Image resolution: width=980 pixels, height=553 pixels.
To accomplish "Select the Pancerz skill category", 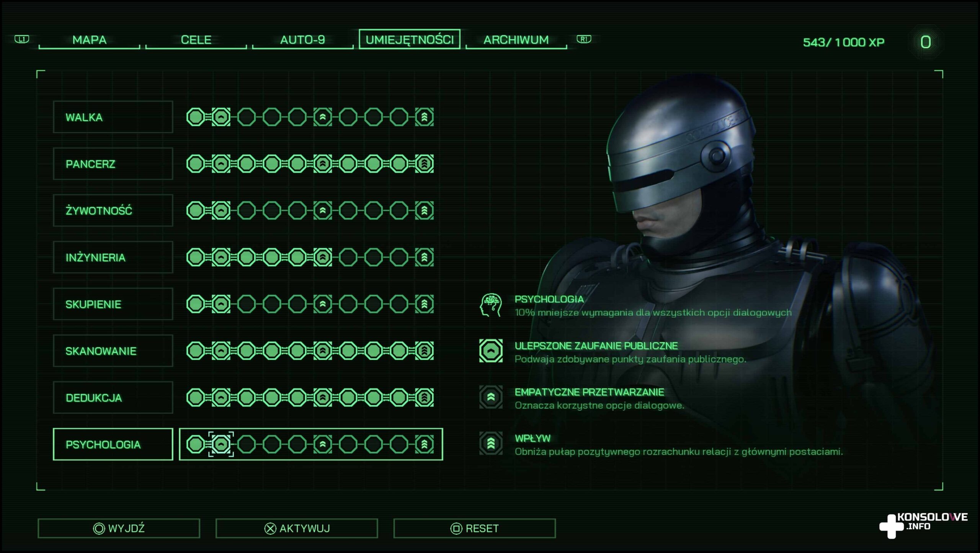I will pyautogui.click(x=113, y=164).
